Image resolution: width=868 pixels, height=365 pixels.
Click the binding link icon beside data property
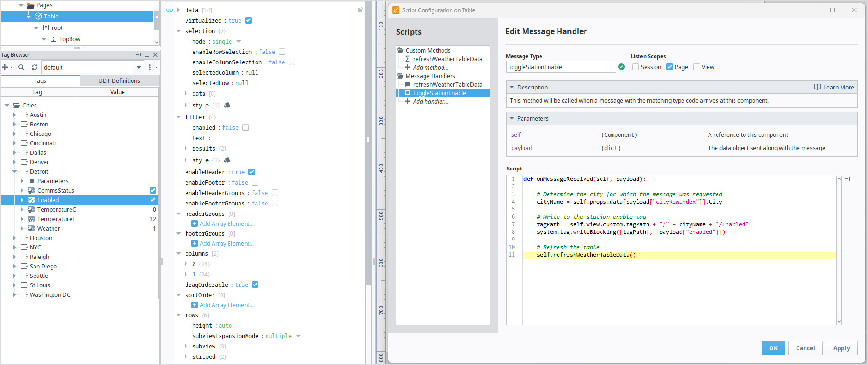[169, 10]
